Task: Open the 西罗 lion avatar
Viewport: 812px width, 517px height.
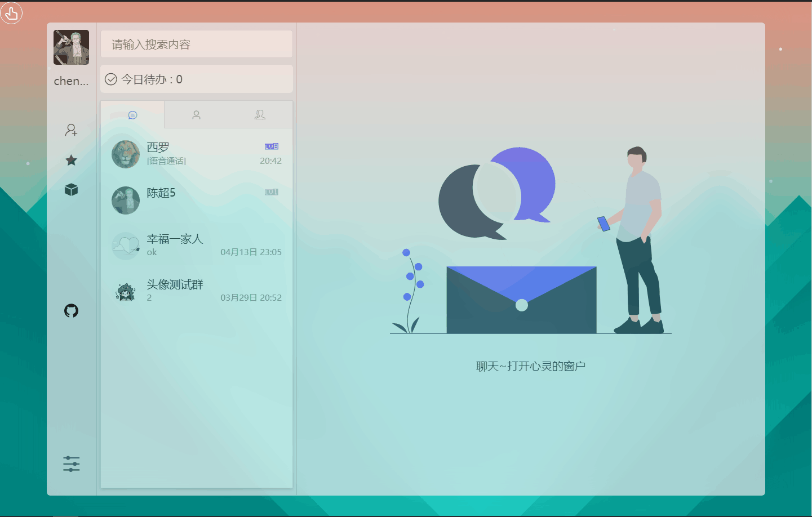Action: tap(126, 154)
